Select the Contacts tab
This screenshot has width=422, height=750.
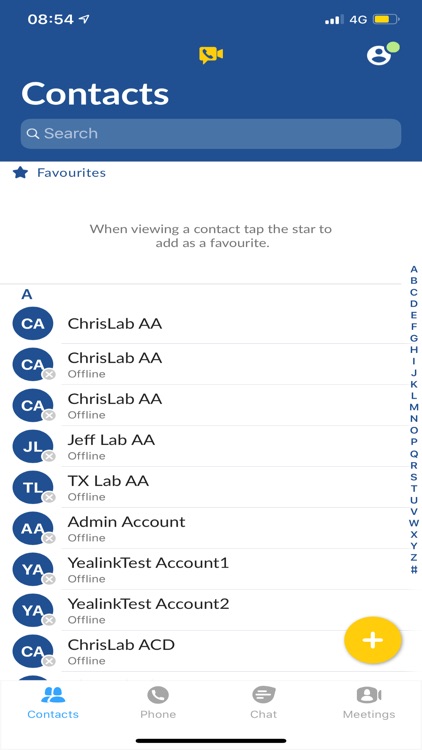click(53, 702)
